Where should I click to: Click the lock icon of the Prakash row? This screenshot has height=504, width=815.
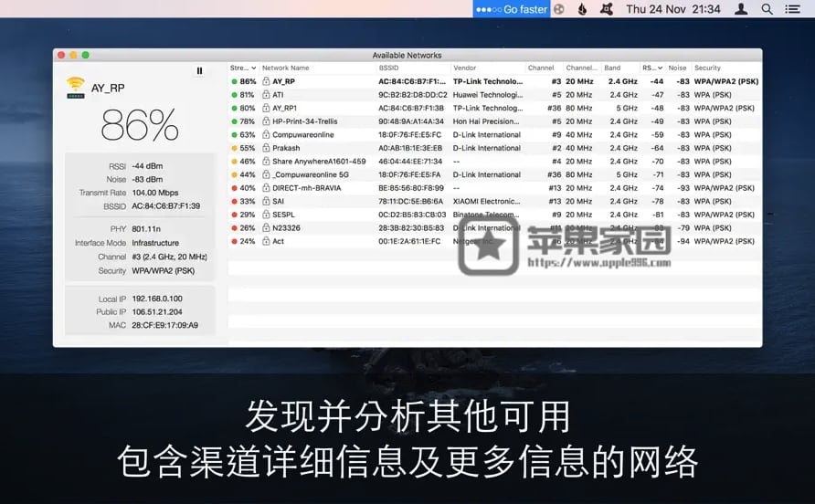click(266, 148)
